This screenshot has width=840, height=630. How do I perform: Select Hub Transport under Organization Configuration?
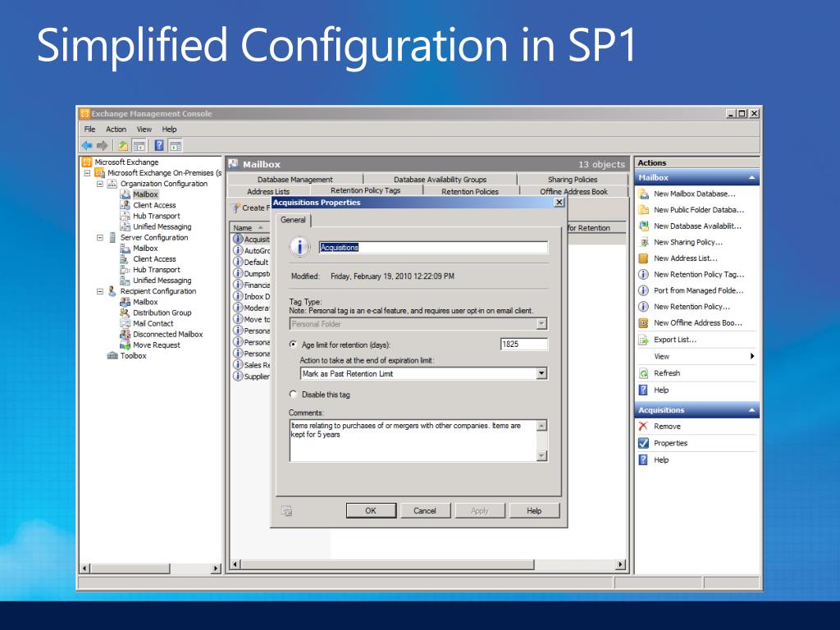pos(157,216)
